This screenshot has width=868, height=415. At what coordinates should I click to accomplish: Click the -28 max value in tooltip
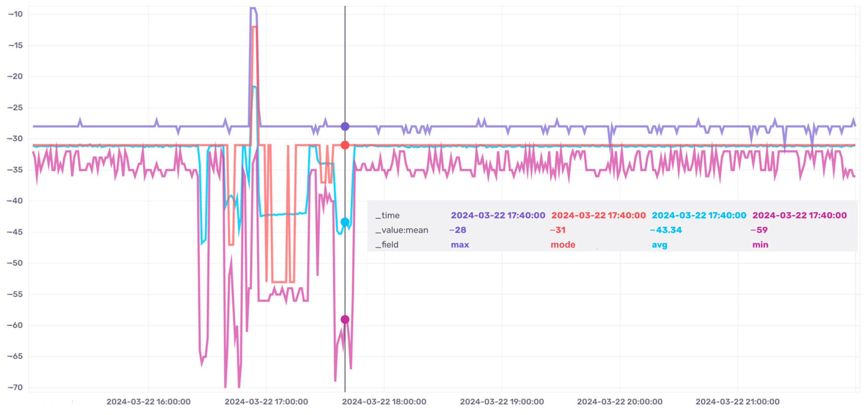point(457,230)
